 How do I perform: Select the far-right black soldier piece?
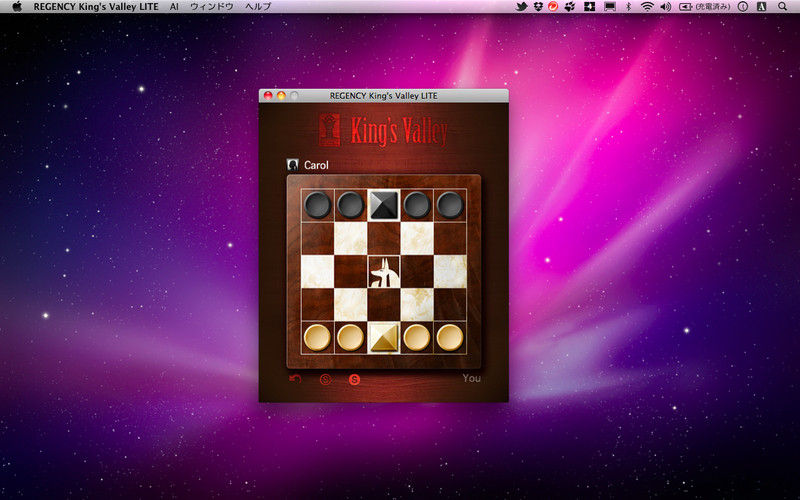tap(450, 205)
